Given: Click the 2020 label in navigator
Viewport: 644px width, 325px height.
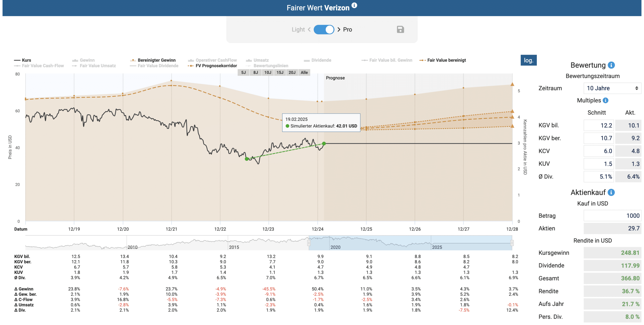Looking at the screenshot, I should (x=335, y=247).
